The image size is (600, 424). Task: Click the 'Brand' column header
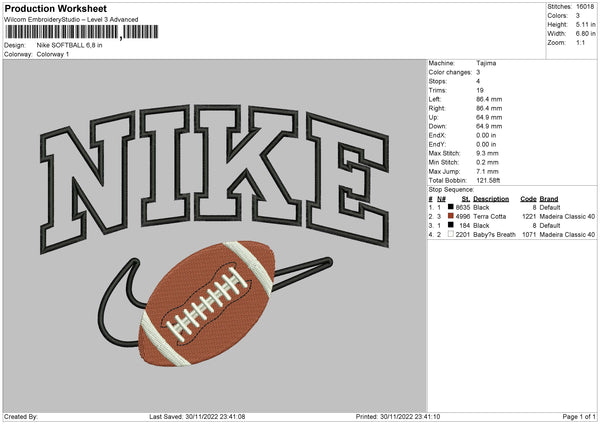[549, 199]
